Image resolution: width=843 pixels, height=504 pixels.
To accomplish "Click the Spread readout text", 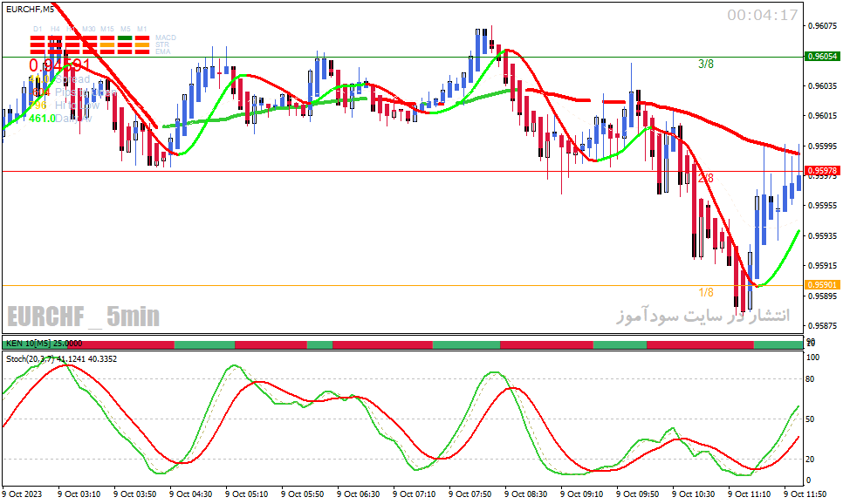I will point(72,79).
